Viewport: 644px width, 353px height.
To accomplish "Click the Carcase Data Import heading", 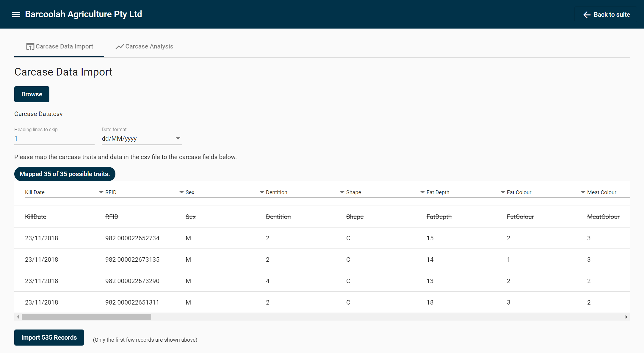I will pyautogui.click(x=63, y=72).
